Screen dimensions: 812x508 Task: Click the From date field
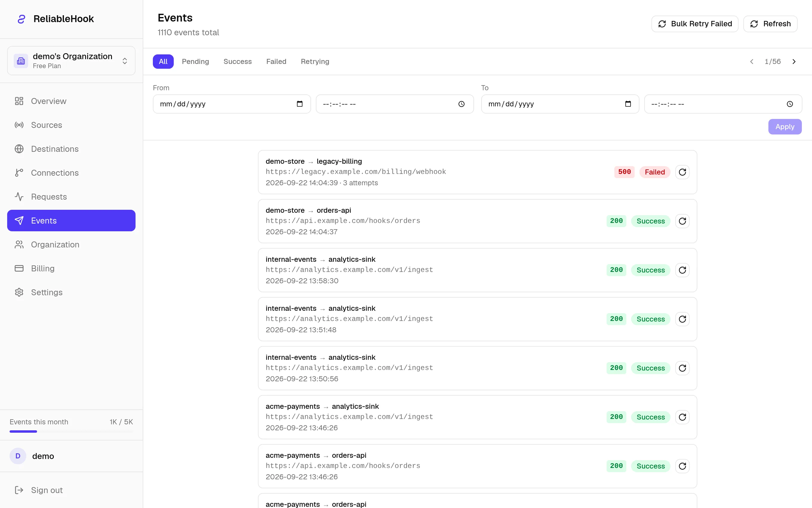(x=232, y=104)
